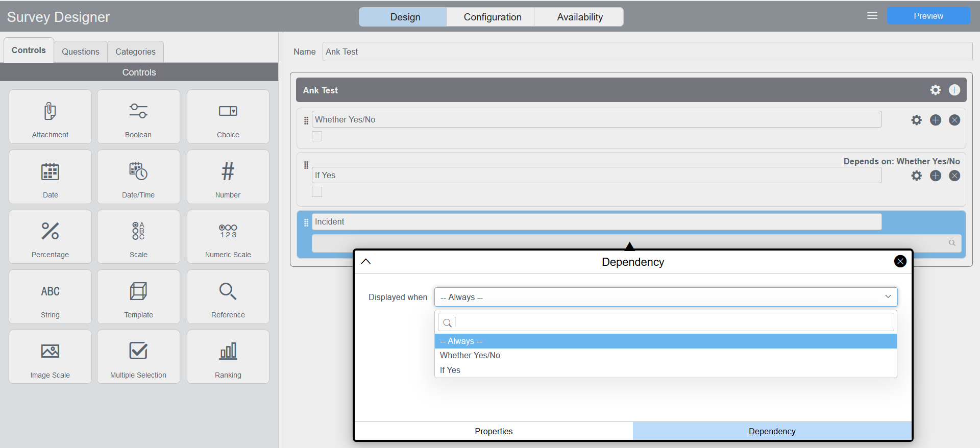Grab drag handle of Incident row

306,222
